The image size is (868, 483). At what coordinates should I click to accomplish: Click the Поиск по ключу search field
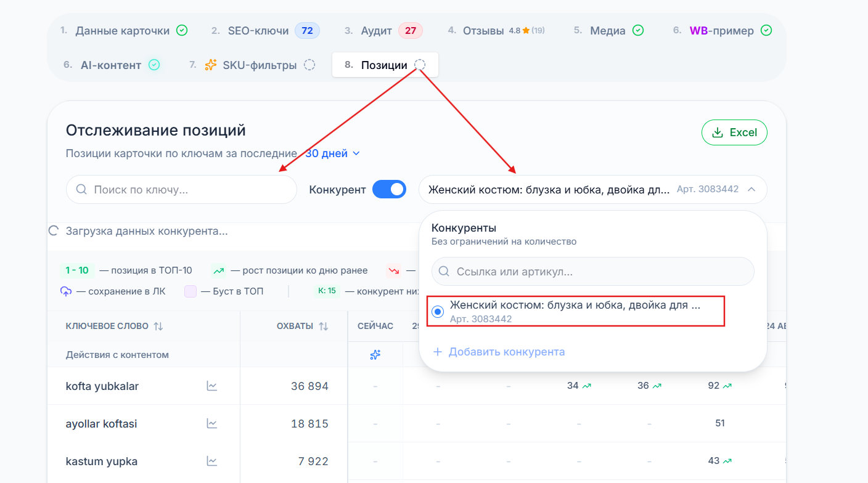pyautogui.click(x=181, y=190)
